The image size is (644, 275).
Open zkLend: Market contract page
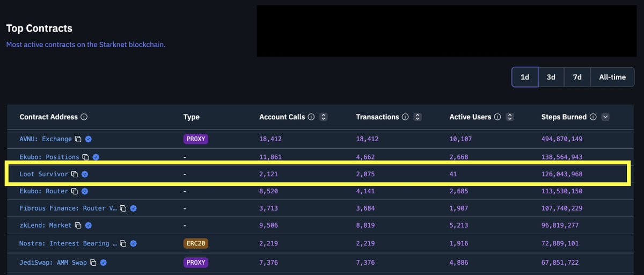[46, 226]
